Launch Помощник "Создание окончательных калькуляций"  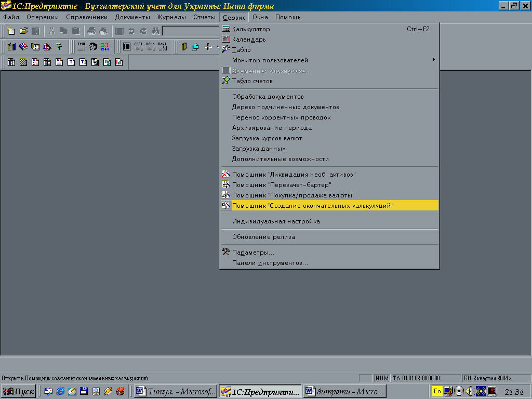pos(329,206)
